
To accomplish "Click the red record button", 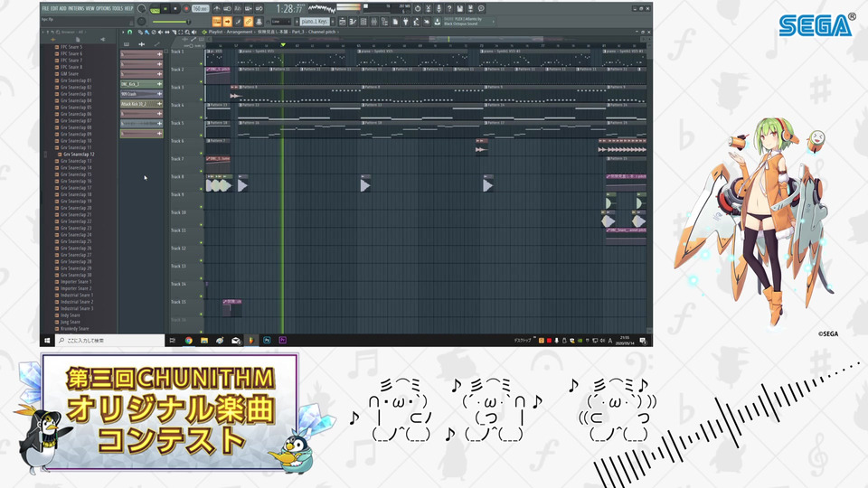I will pyautogui.click(x=186, y=8).
